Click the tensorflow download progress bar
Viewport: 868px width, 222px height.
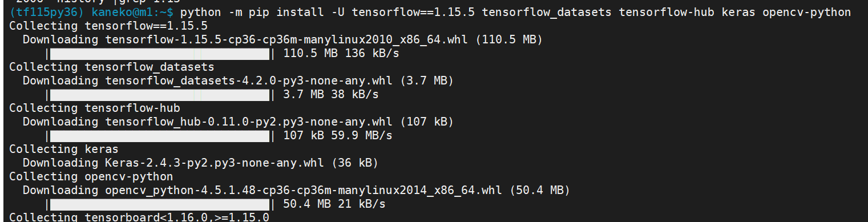point(160,54)
